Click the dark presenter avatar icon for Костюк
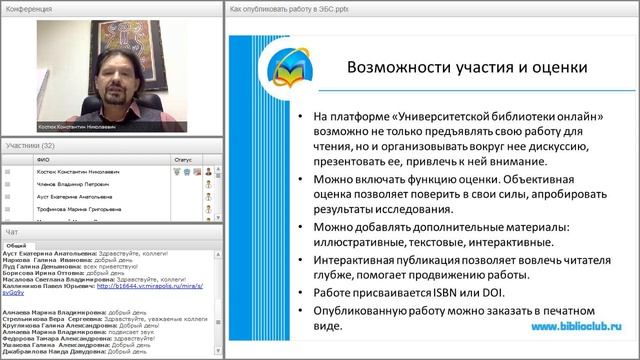The height and width of the screenshot is (360, 640). click(x=209, y=172)
